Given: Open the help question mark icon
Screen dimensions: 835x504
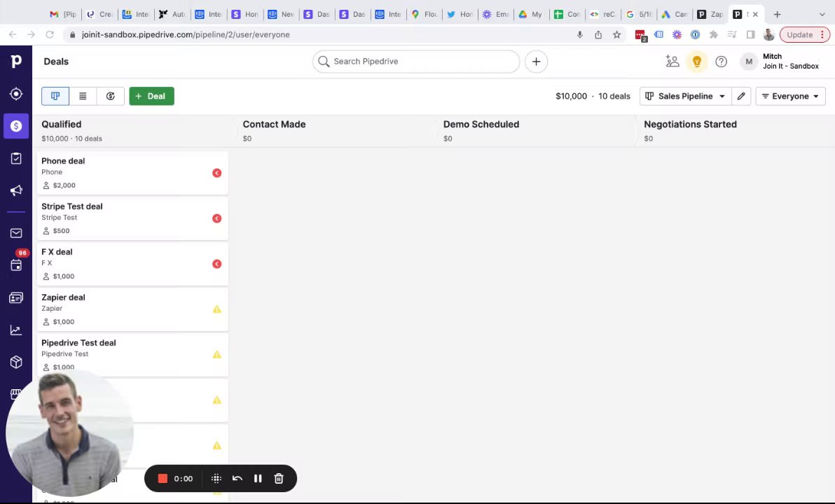Looking at the screenshot, I should [721, 62].
